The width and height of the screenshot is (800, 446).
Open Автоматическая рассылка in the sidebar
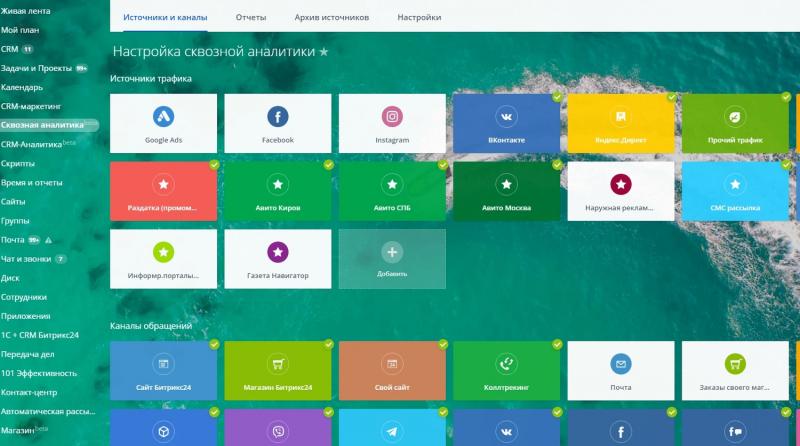(x=48, y=411)
